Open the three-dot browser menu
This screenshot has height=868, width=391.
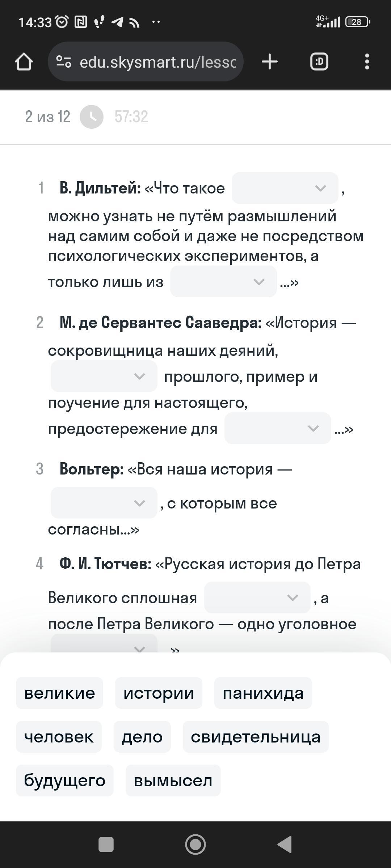click(x=367, y=62)
